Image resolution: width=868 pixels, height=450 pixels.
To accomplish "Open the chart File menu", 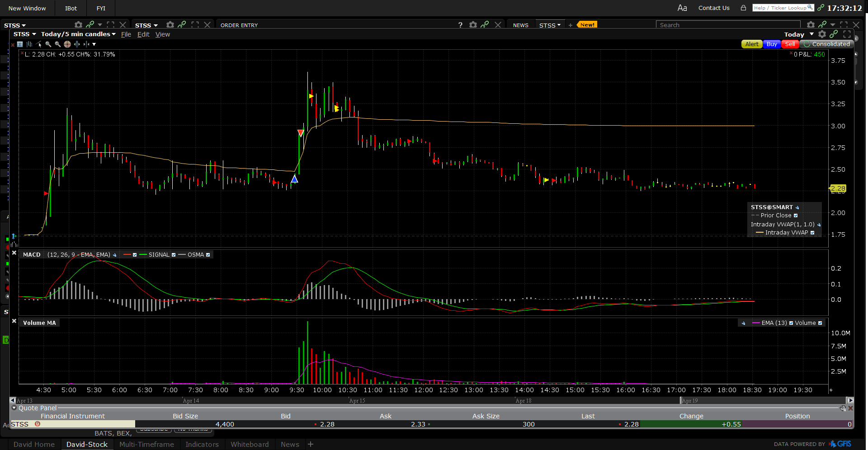I will (126, 34).
